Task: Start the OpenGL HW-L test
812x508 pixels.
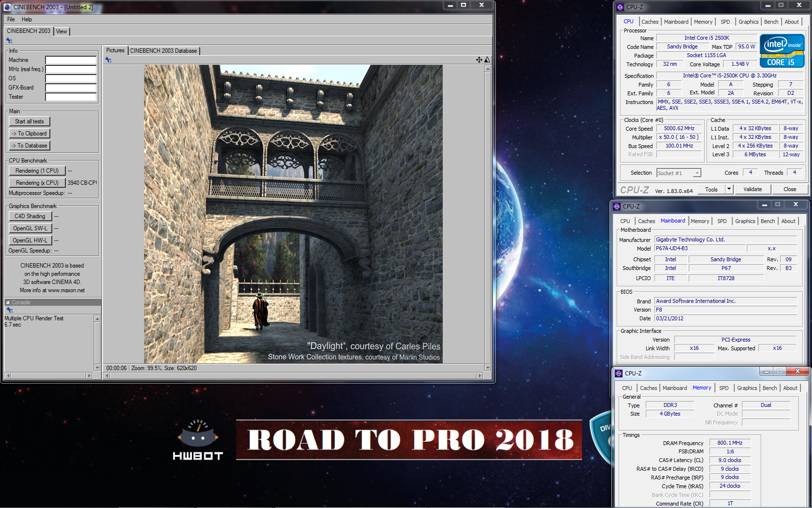Action: click(30, 240)
